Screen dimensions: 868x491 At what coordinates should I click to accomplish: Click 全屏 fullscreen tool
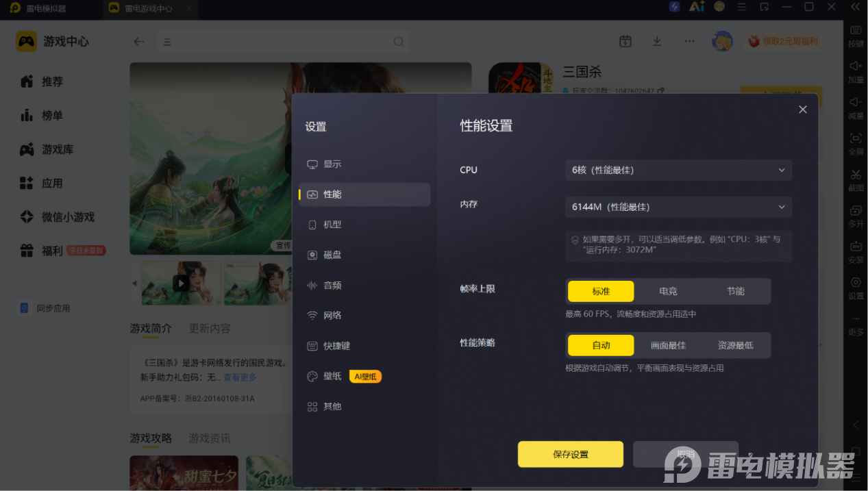(856, 144)
